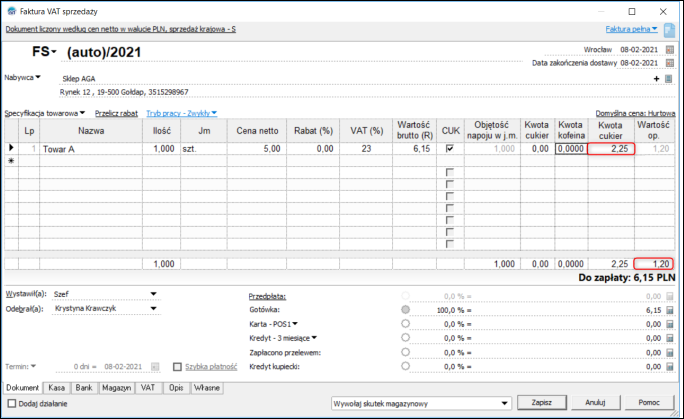Click the Przelicz rabat link
684x419 pixels.
coord(116,113)
